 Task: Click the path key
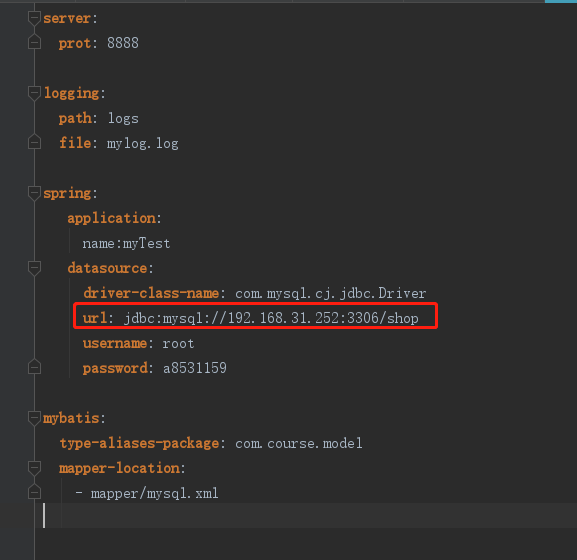[75, 118]
